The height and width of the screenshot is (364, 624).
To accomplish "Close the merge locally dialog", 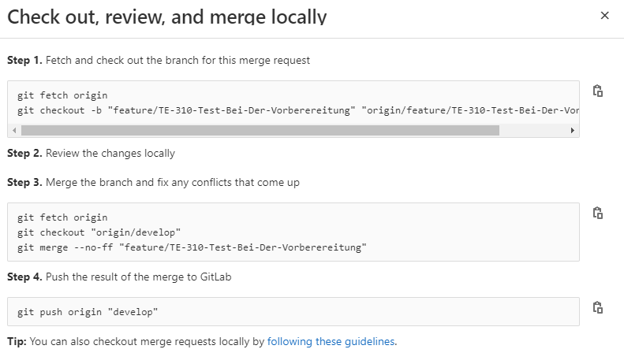I will point(605,16).
